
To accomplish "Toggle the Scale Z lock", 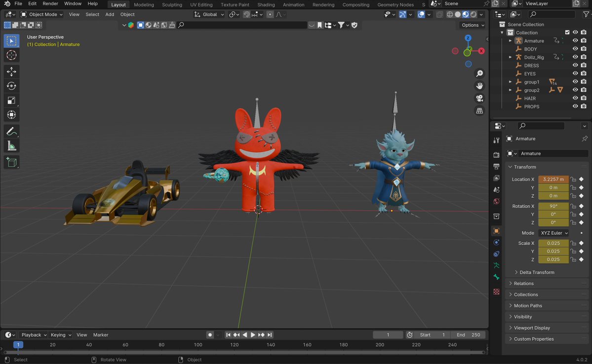I will tap(573, 259).
